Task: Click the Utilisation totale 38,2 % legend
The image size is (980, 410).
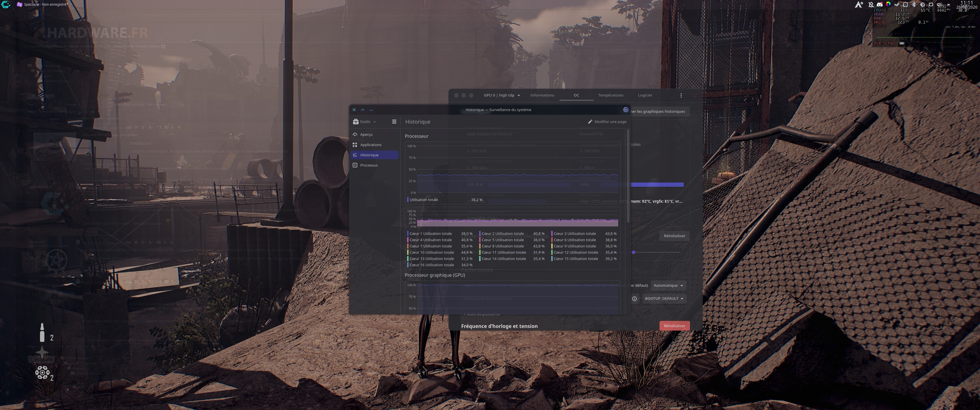Action: 445,200
